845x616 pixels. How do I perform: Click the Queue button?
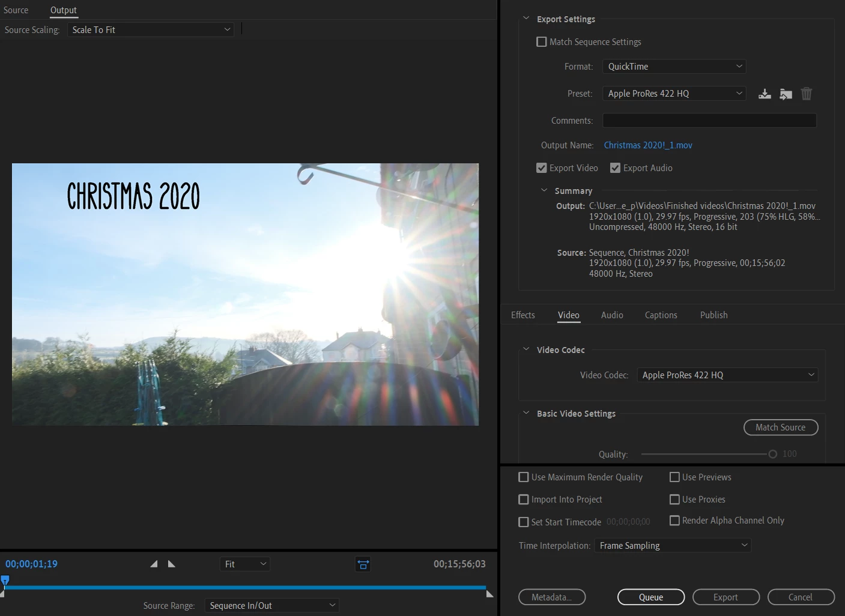tap(651, 597)
